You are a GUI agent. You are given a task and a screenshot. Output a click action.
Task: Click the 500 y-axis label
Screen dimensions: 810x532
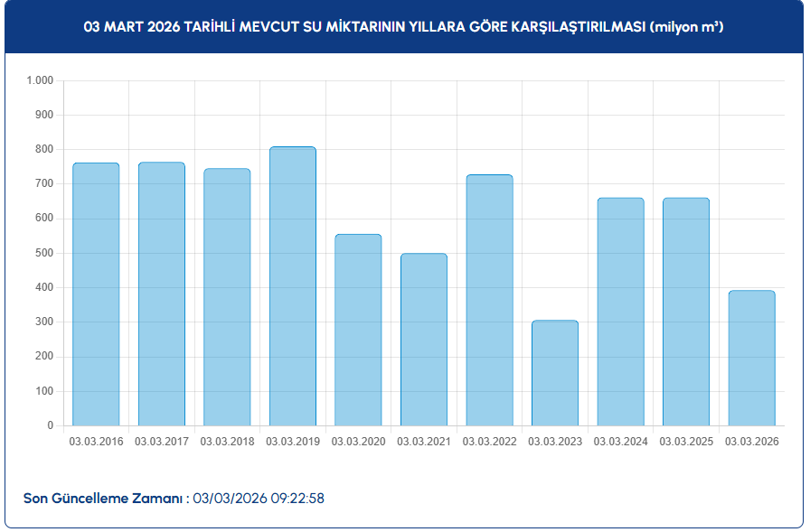pos(44,253)
